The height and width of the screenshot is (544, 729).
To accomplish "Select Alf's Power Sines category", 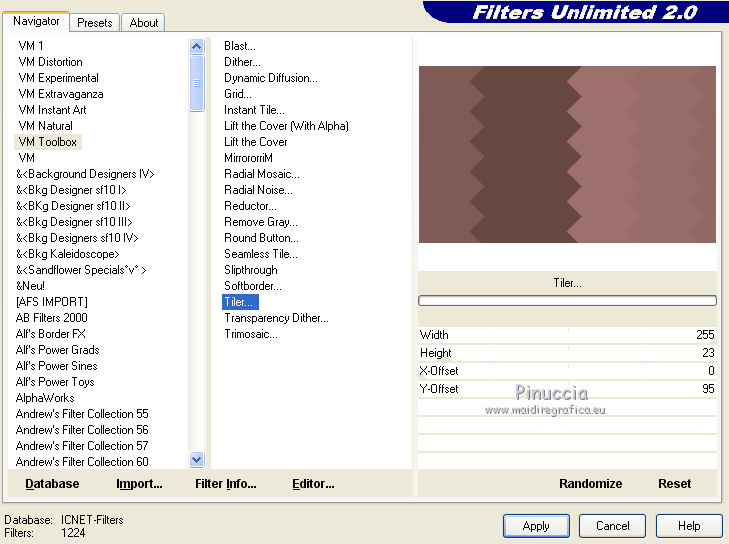I will tap(57, 366).
